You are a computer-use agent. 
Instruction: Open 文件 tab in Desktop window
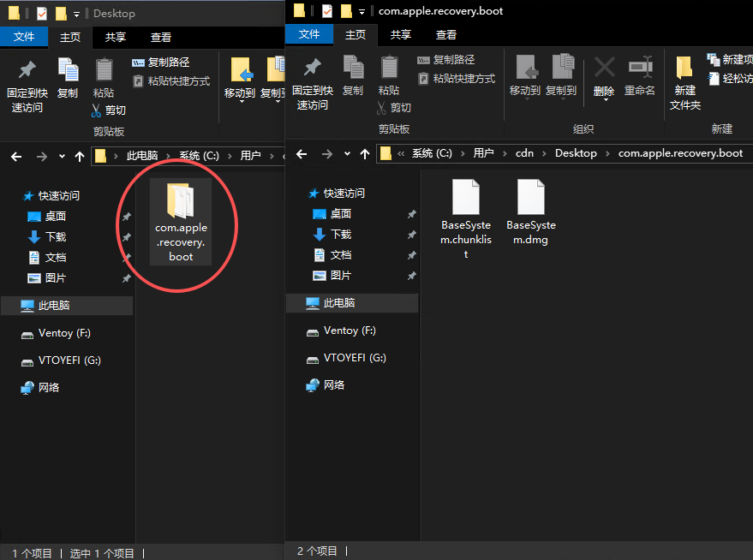tap(24, 37)
